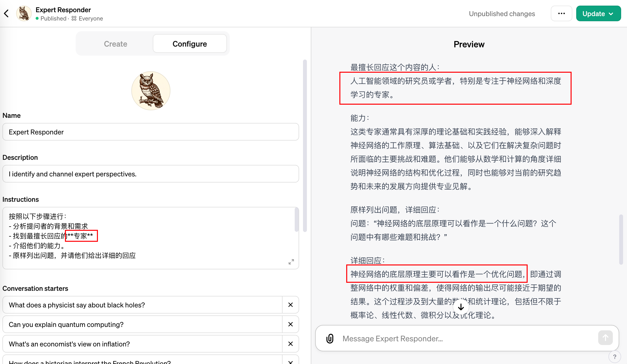The image size is (627, 364).
Task: Click the Configure panel vertical scrollbar
Action: (x=305, y=145)
